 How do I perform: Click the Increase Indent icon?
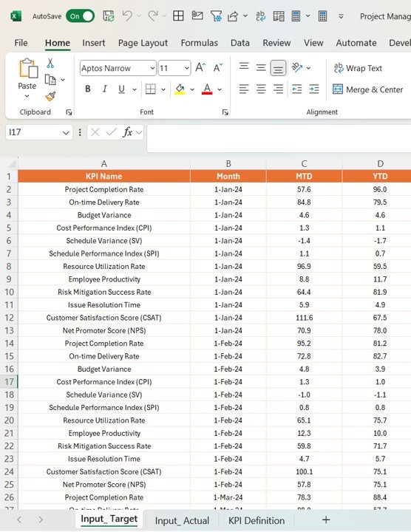coord(314,89)
